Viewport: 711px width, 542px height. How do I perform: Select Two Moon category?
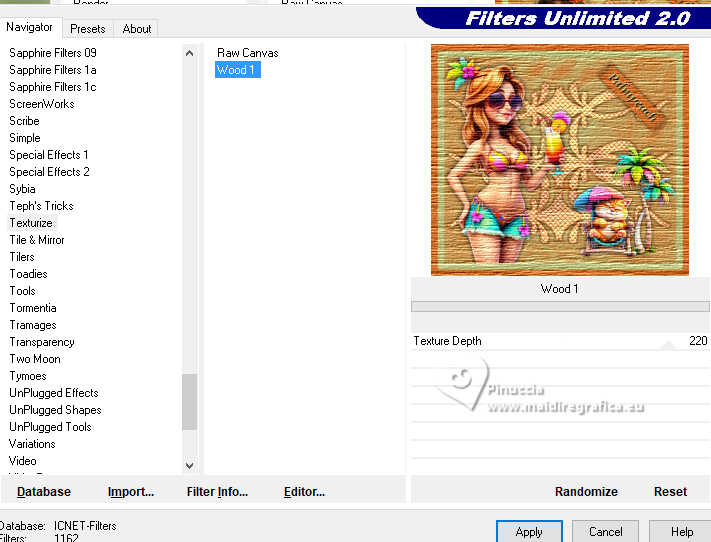coord(34,359)
